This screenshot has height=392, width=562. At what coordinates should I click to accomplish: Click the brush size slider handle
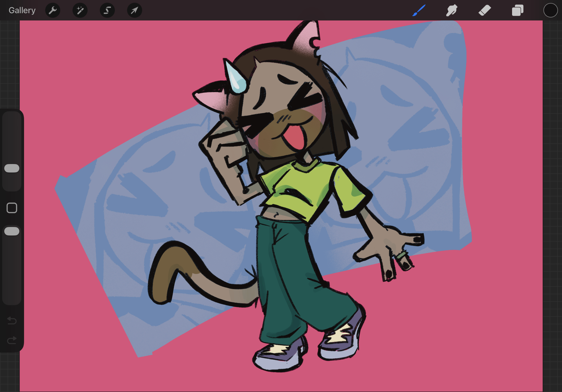click(12, 168)
